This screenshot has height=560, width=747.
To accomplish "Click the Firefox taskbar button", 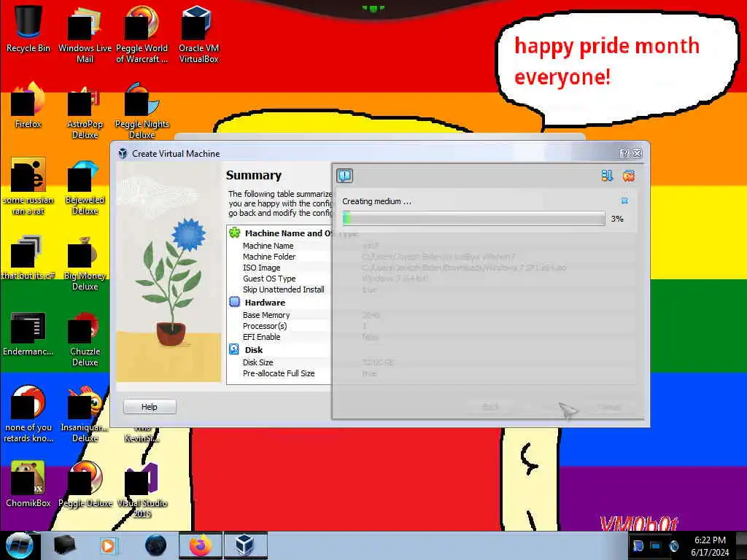I will point(201,545).
